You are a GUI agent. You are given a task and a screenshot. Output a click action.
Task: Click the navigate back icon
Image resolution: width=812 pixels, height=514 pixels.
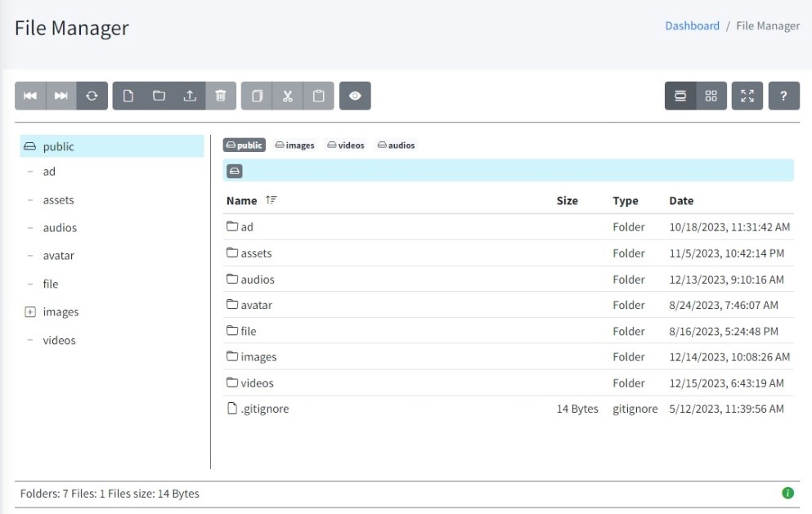pyautogui.click(x=30, y=96)
